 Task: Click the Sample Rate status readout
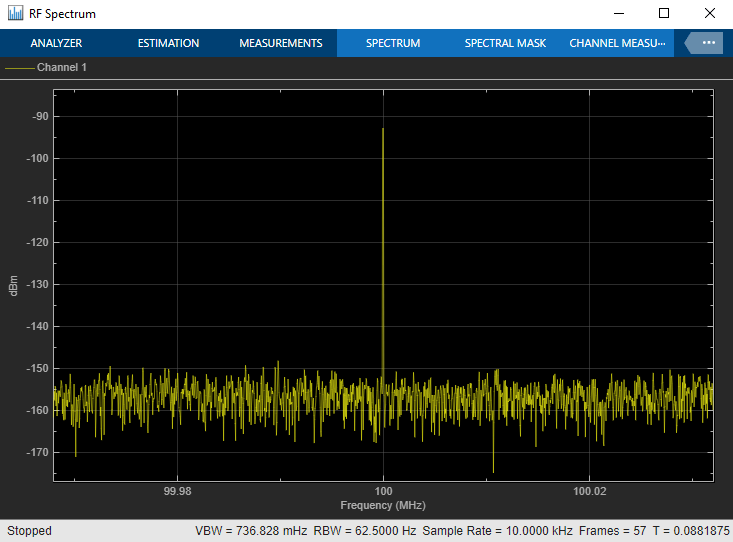coord(497,531)
